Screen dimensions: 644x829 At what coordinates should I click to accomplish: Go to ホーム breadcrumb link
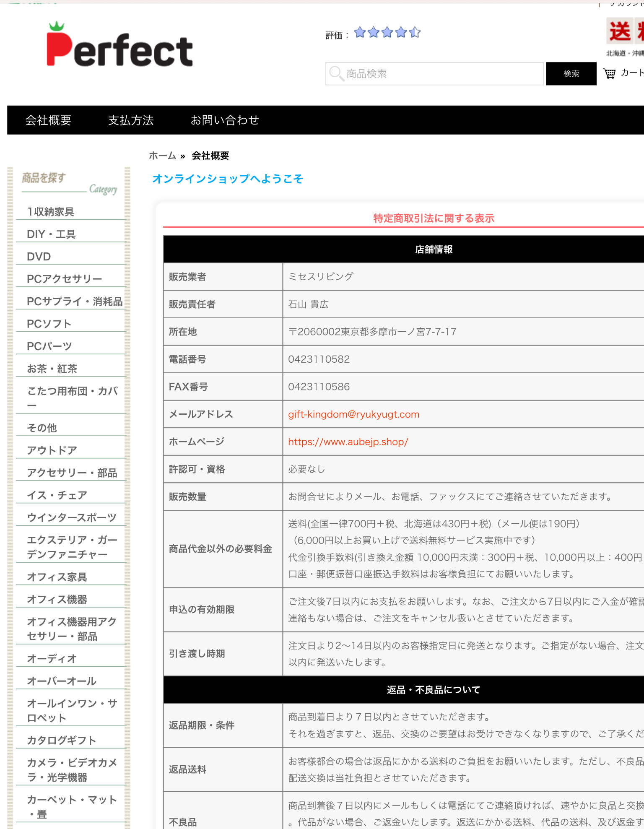(x=163, y=156)
